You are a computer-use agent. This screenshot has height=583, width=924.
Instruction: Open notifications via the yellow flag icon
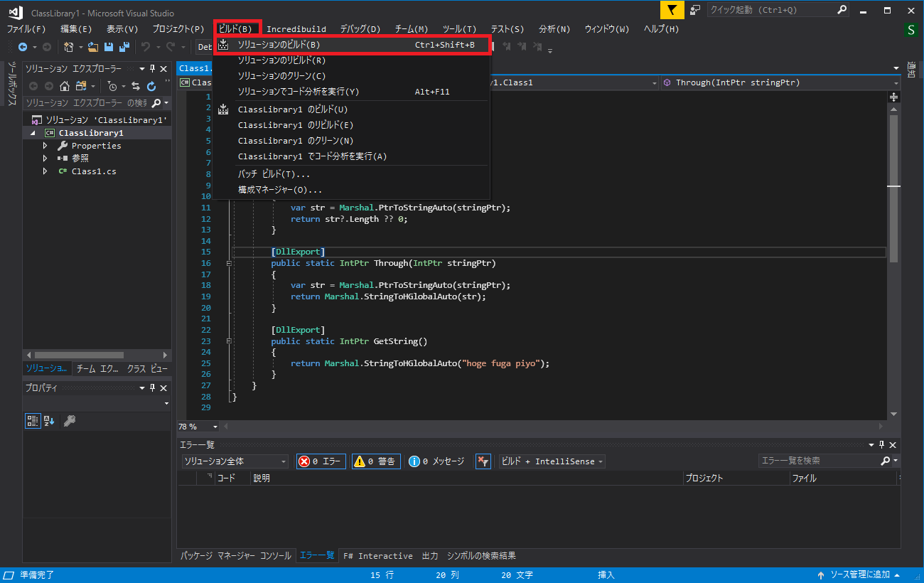[671, 10]
